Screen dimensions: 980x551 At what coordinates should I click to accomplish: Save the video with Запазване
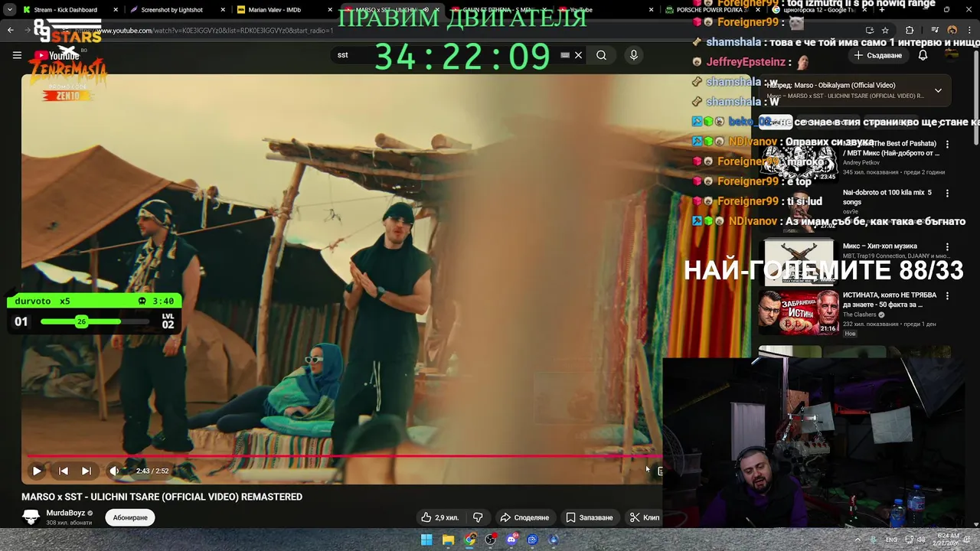(x=590, y=517)
